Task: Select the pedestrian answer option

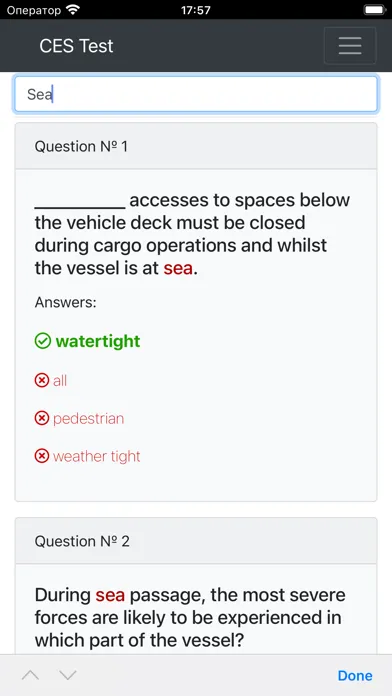Action: pyautogui.click(x=88, y=419)
